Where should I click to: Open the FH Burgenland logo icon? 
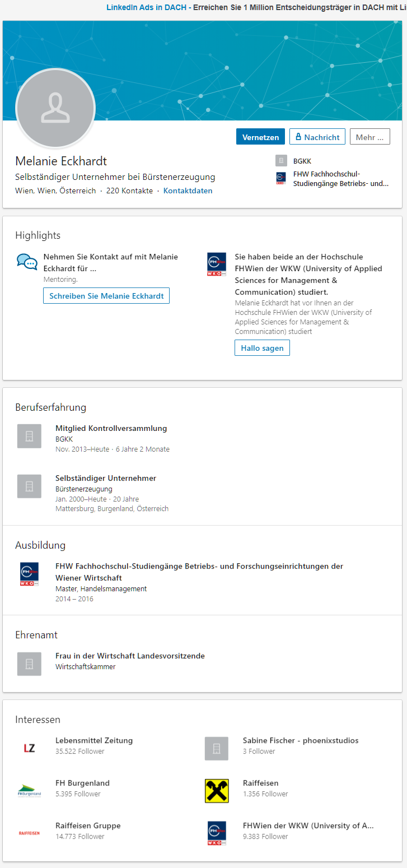click(29, 791)
